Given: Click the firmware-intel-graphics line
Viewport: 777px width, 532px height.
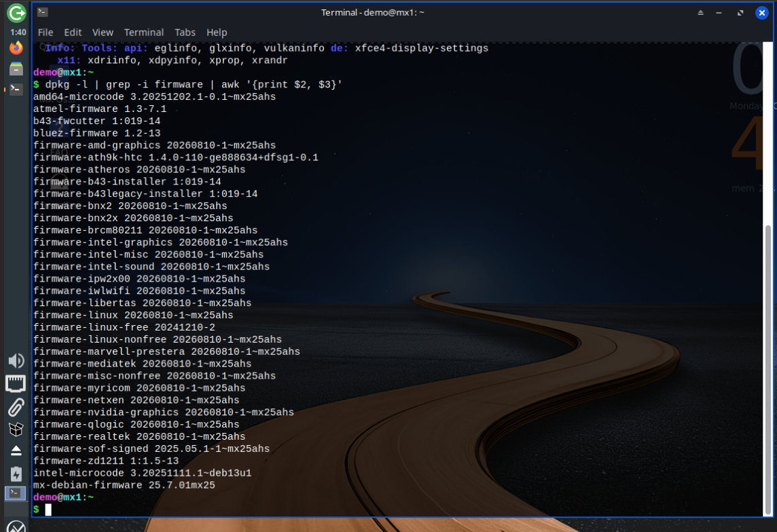Looking at the screenshot, I should click(x=160, y=242).
